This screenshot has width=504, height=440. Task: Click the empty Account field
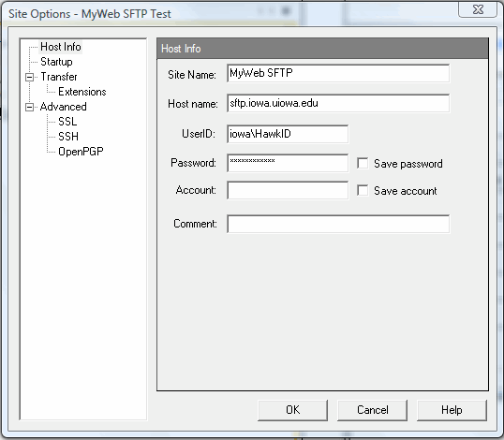point(288,190)
